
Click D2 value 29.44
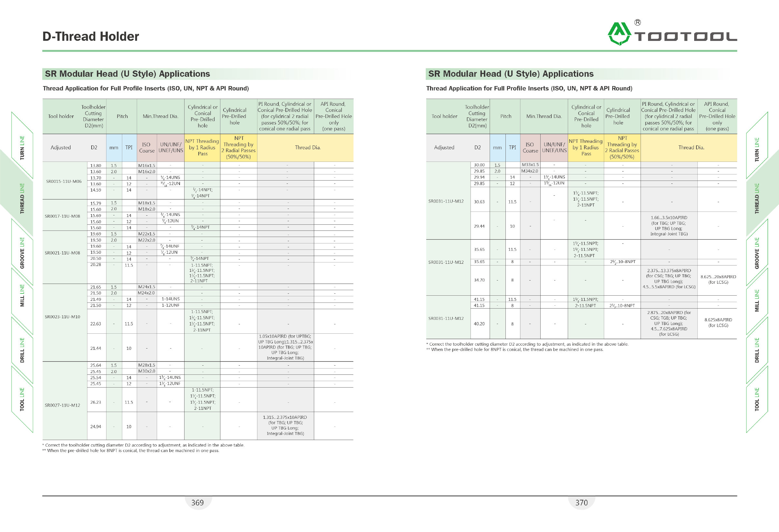pos(479,226)
